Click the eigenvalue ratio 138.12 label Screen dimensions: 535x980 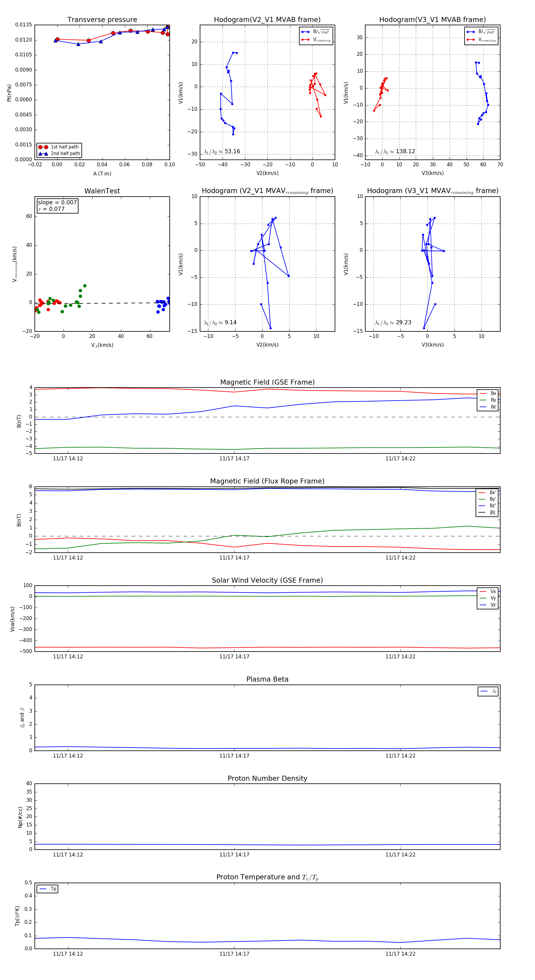[395, 151]
